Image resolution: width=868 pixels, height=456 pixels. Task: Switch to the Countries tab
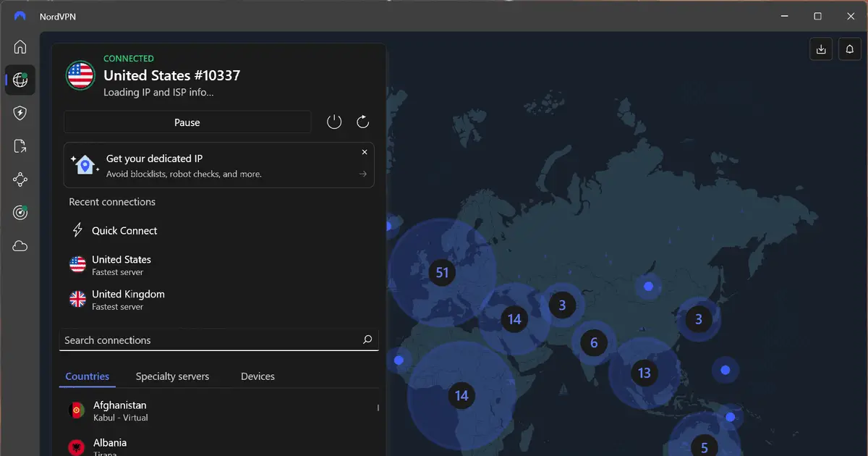click(88, 376)
